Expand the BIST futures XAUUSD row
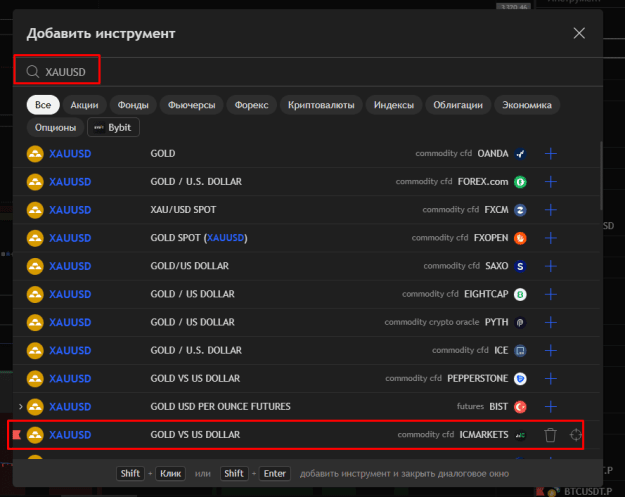This screenshot has height=497, width=625. point(20,407)
